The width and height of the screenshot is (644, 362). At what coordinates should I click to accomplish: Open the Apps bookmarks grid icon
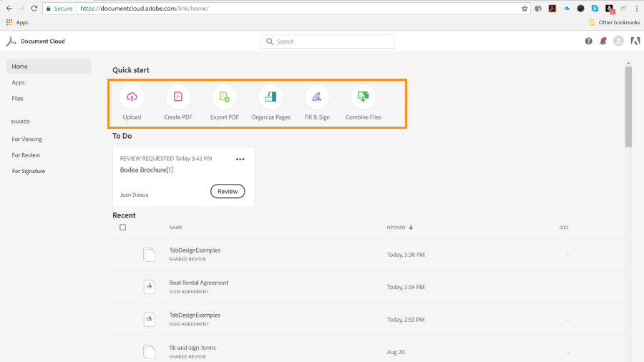coord(9,22)
